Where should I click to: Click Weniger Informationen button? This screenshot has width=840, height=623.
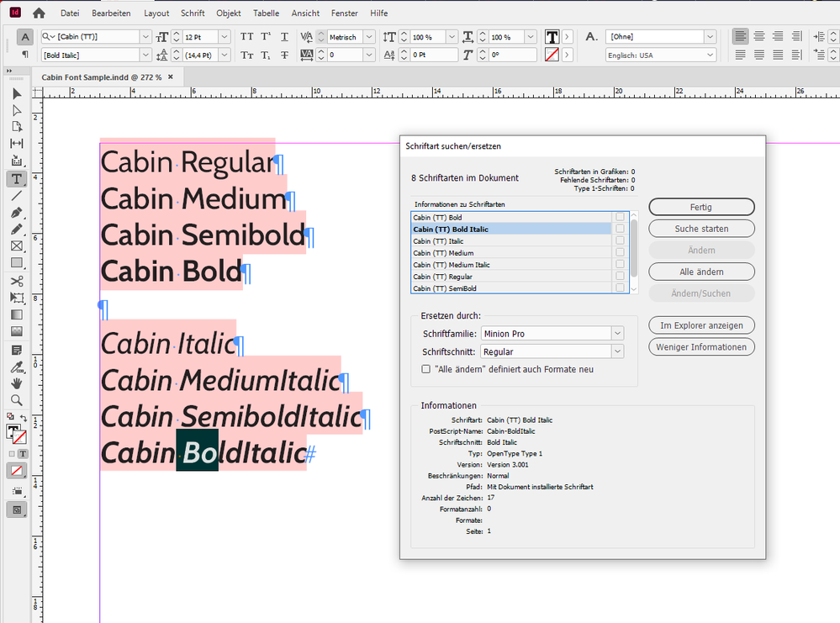[x=701, y=347]
